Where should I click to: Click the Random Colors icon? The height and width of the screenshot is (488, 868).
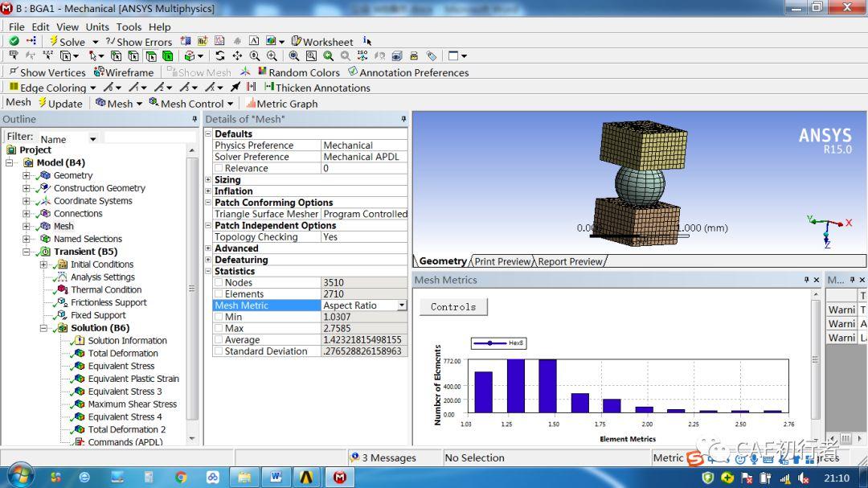[x=262, y=72]
